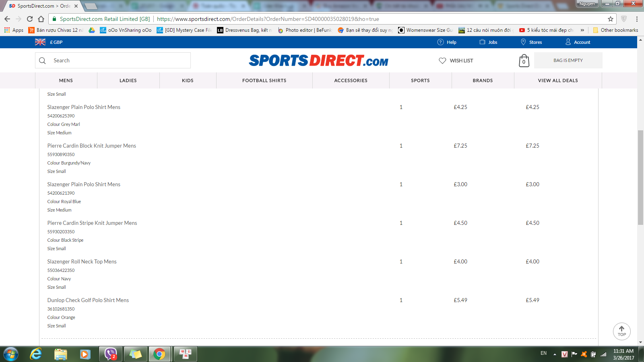Open the FOOTBALL SHIRTS category menu
Screen dimensions: 644x362
pos(264,80)
